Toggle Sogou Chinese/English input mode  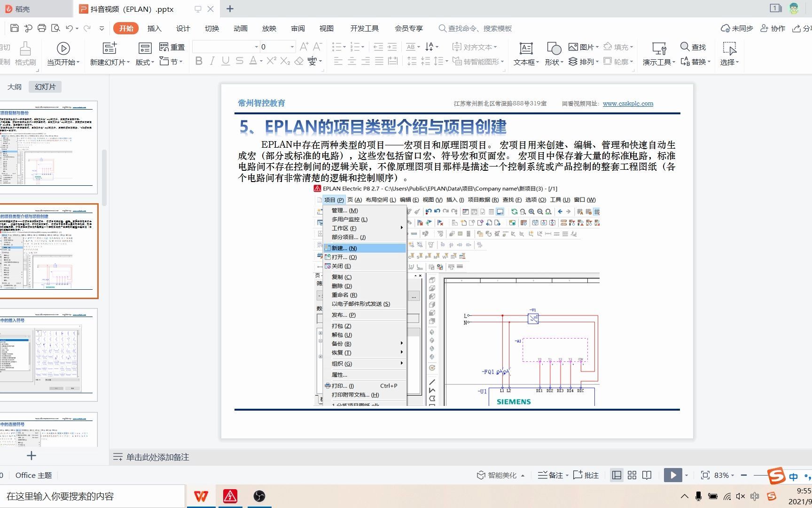click(794, 476)
